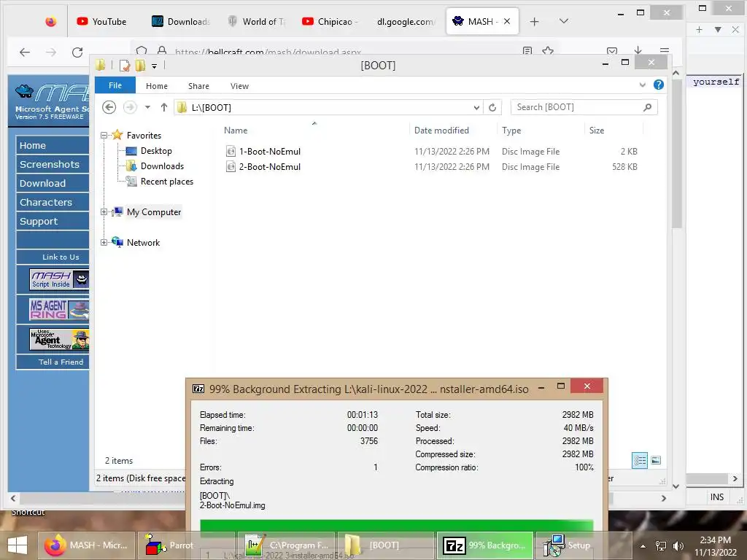Click the Explorer forward arrow
Viewport: 747px width, 560px height.
tap(130, 107)
